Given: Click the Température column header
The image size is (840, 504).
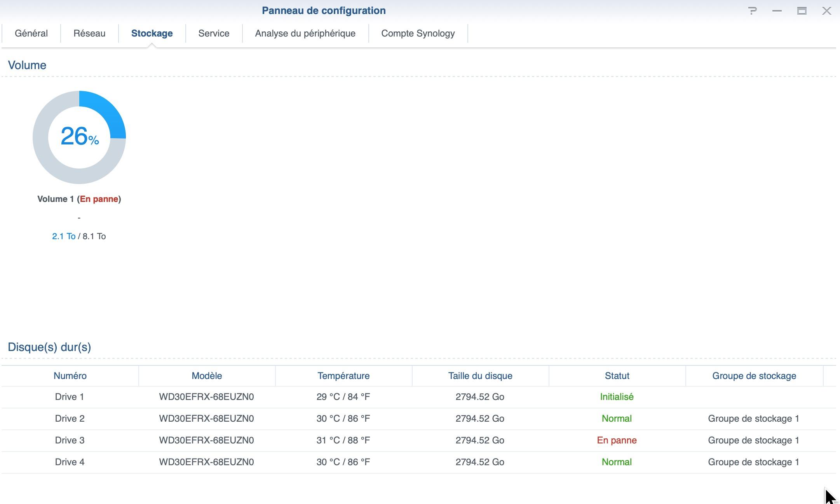Looking at the screenshot, I should [x=343, y=376].
